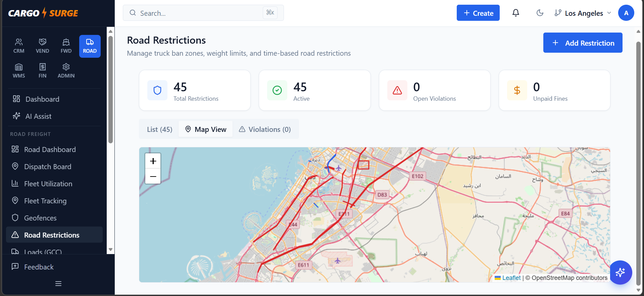Switch to the VEND module

coord(43,46)
